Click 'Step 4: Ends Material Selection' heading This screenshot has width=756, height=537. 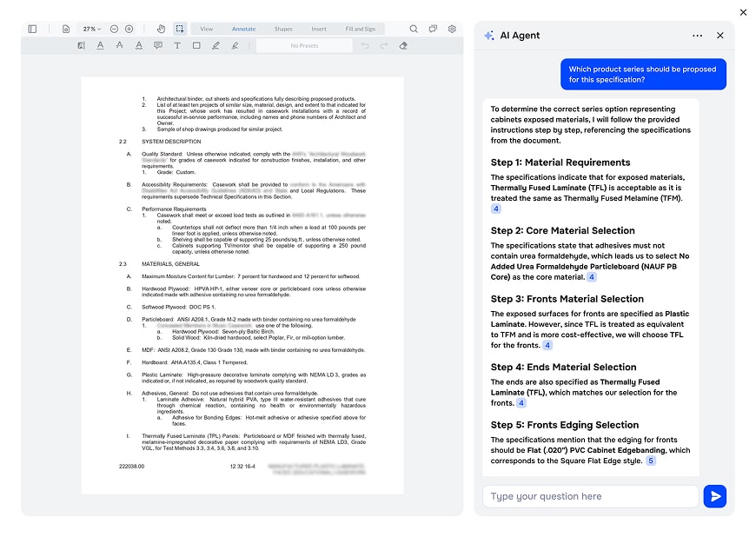(x=564, y=367)
